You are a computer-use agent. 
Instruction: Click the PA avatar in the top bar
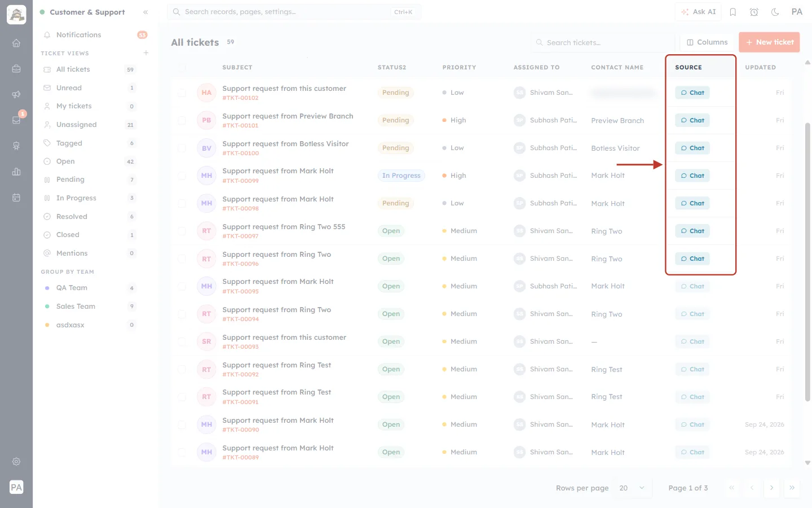pos(797,12)
